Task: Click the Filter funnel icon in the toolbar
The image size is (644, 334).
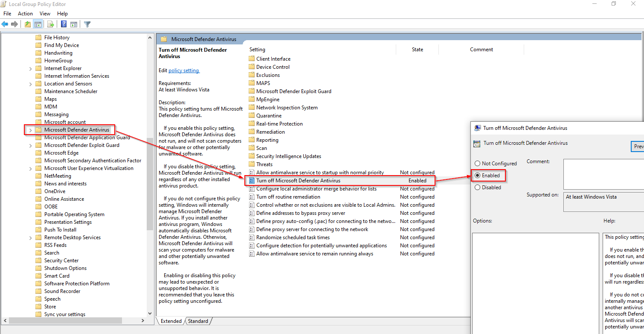Action: pyautogui.click(x=87, y=24)
